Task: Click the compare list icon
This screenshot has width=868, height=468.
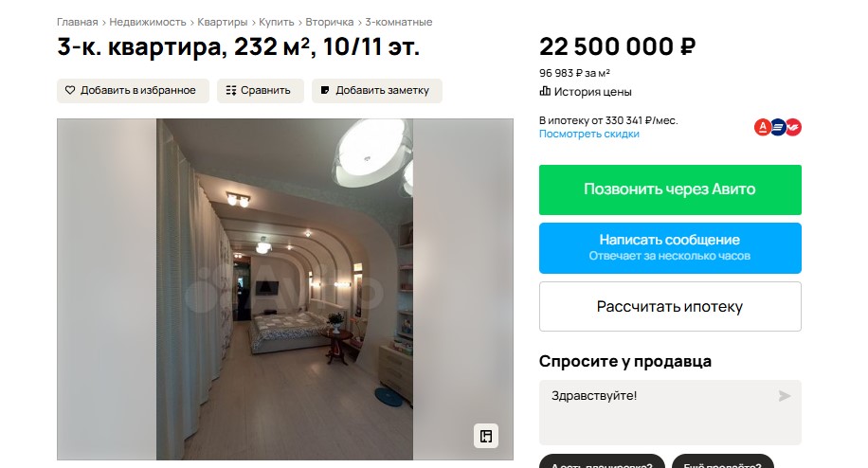Action: click(x=231, y=90)
